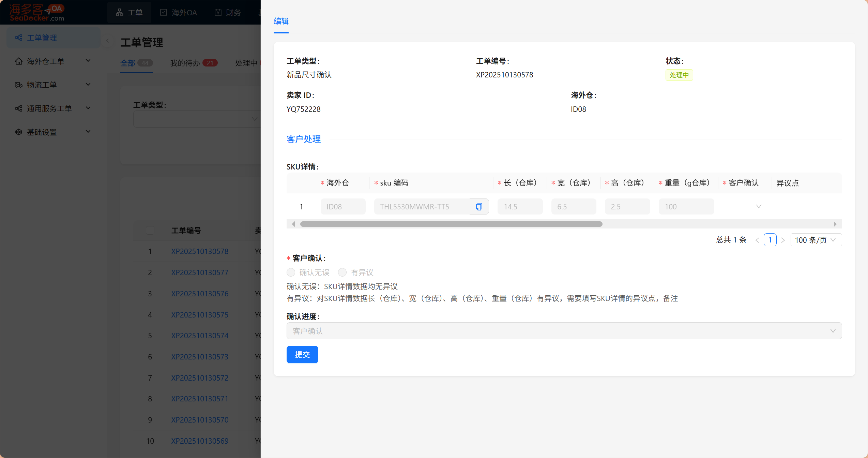Select the 有异议 radio option
Viewport: 868px width, 458px height.
pos(342,272)
